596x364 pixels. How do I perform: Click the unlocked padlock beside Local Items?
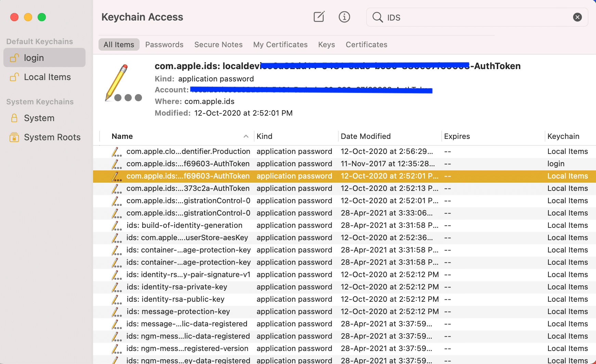(13, 77)
